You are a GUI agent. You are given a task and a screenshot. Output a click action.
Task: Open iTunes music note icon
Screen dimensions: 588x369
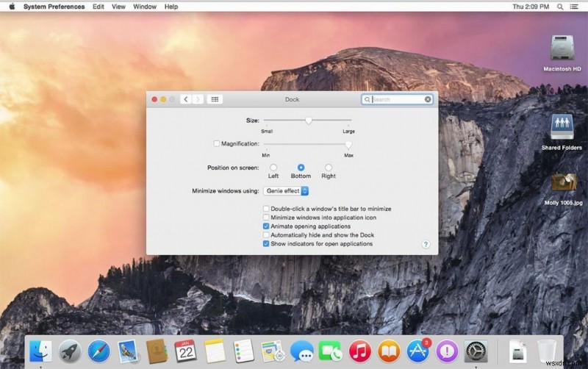click(359, 351)
